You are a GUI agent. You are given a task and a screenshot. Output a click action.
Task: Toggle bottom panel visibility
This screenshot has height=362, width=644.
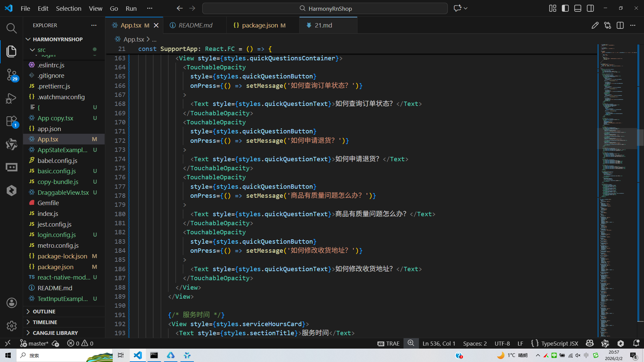pos(578,8)
